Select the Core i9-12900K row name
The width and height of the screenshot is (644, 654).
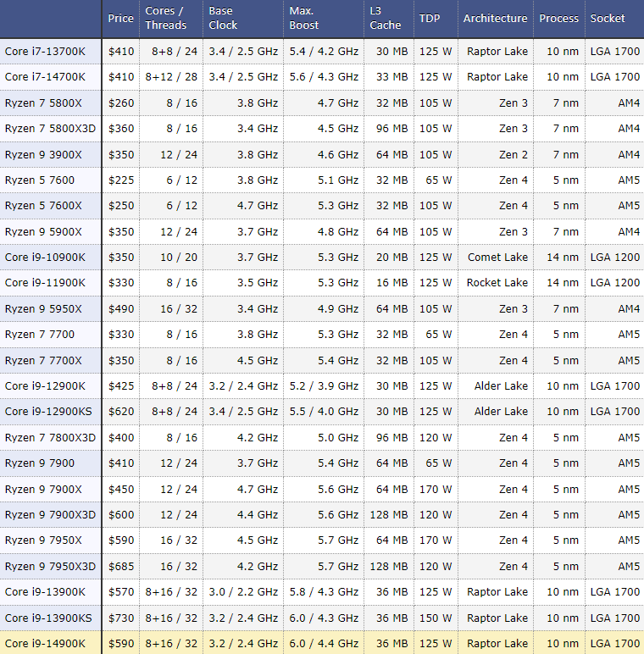[x=45, y=386]
